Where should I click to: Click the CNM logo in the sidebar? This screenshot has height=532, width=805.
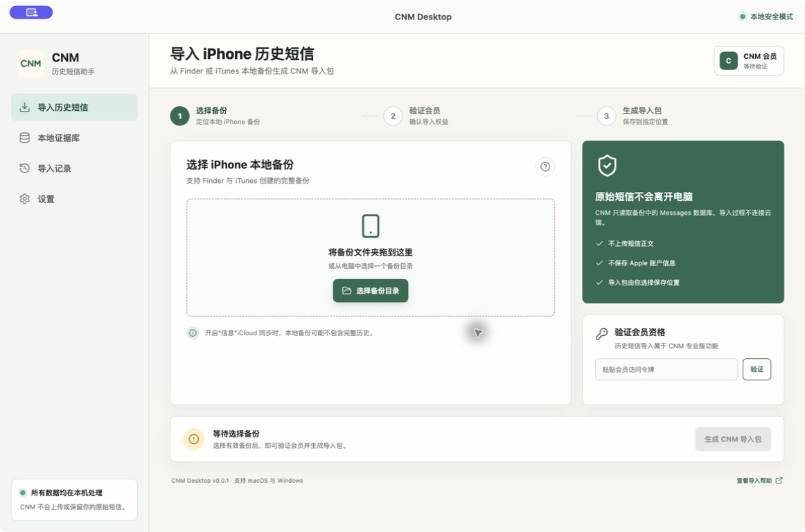30,64
